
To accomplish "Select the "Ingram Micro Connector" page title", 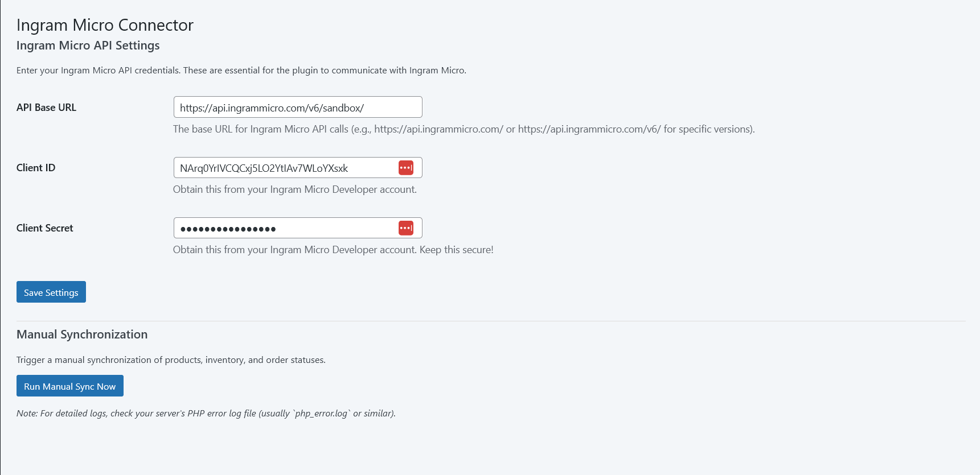I will tap(105, 25).
